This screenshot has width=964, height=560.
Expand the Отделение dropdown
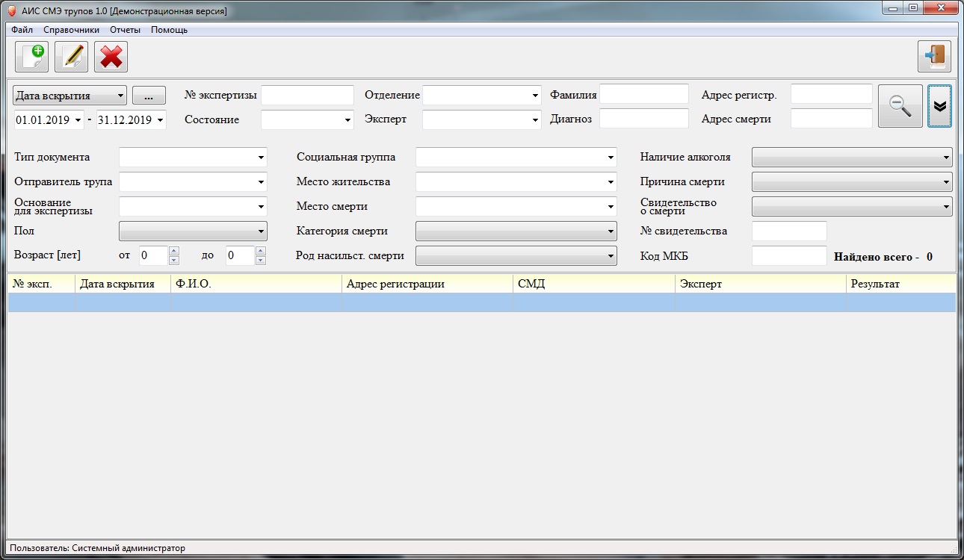pos(535,96)
